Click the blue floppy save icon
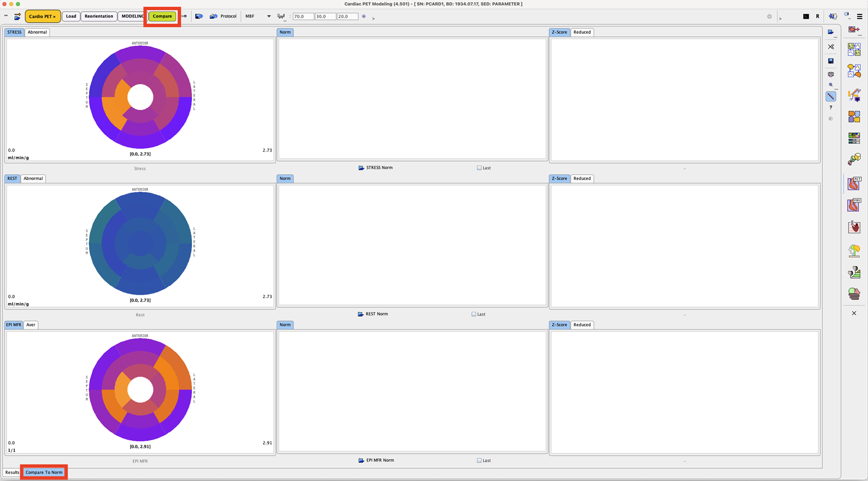This screenshot has height=481, width=868. tap(831, 61)
